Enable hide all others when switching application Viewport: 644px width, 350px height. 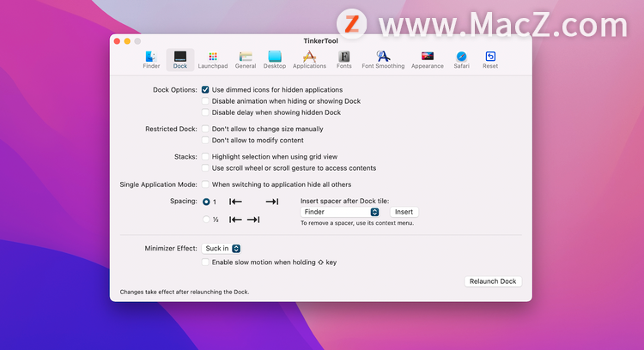tap(205, 184)
